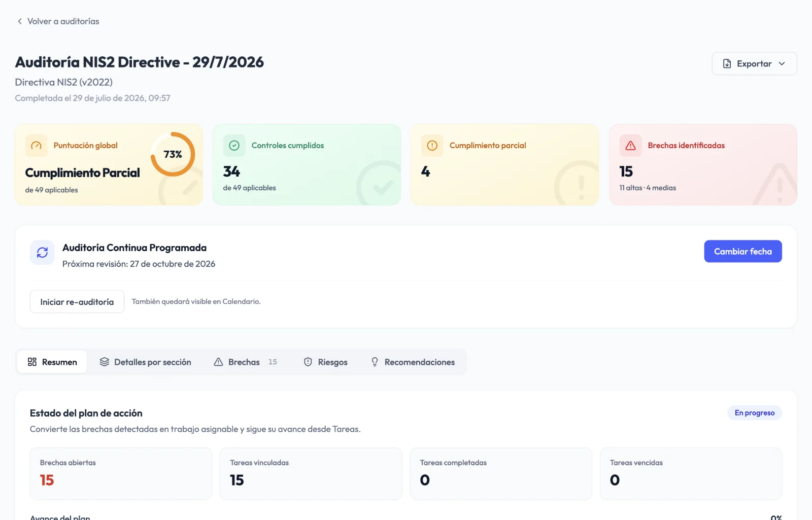Click the text '11 altas · 4 medias'
The image size is (812, 520).
click(648, 188)
